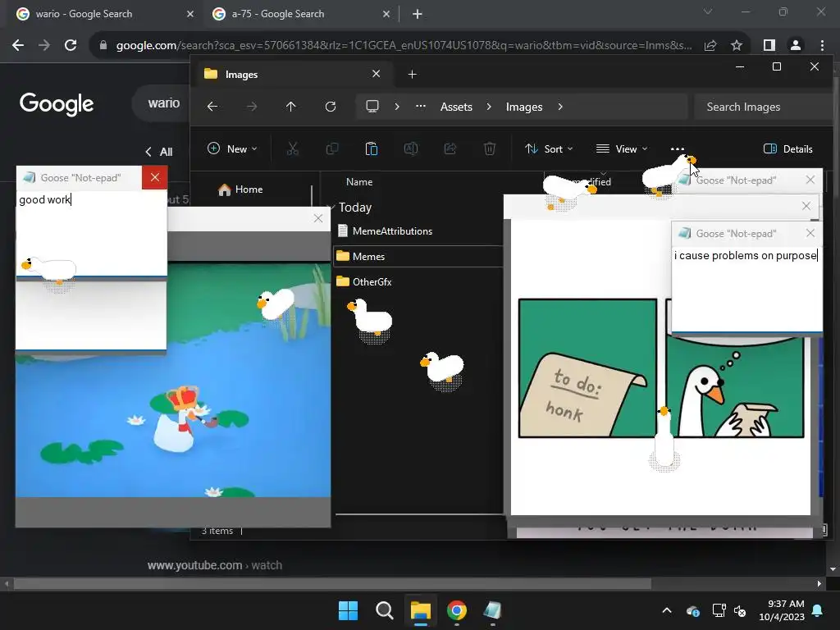Click the Name column header
840x630 pixels.
pyautogui.click(x=359, y=181)
